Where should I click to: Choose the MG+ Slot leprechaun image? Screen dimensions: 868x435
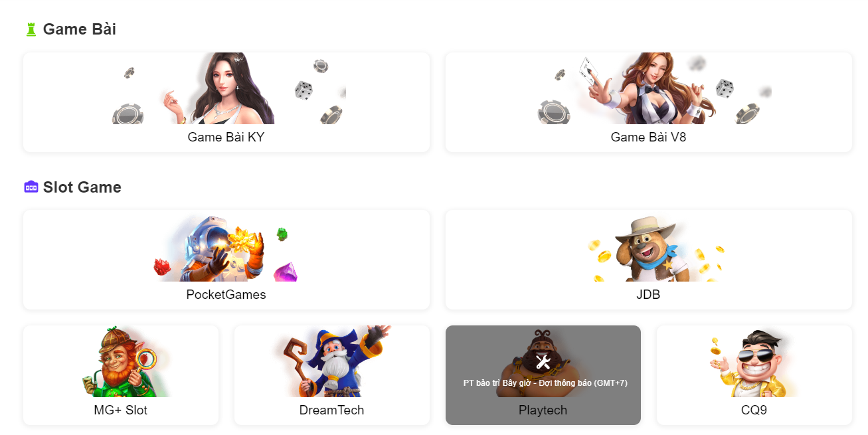point(121,361)
